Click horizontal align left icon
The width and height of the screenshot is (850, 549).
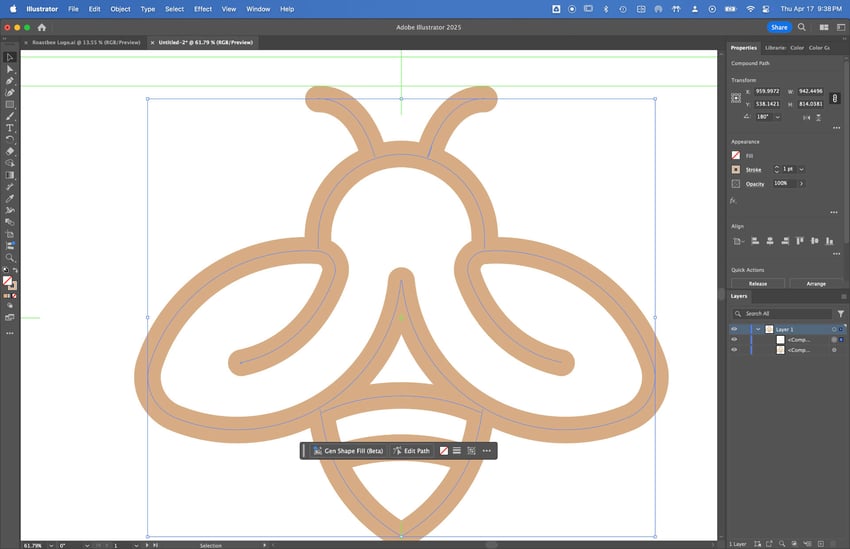click(x=755, y=241)
